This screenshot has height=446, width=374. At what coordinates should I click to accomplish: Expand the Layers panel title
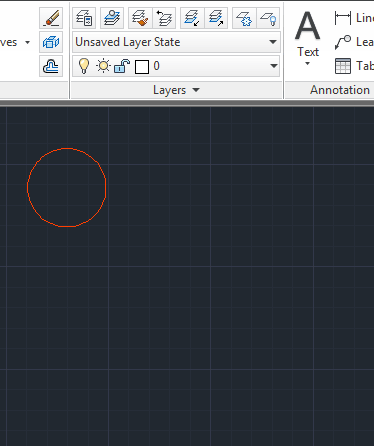click(x=176, y=90)
